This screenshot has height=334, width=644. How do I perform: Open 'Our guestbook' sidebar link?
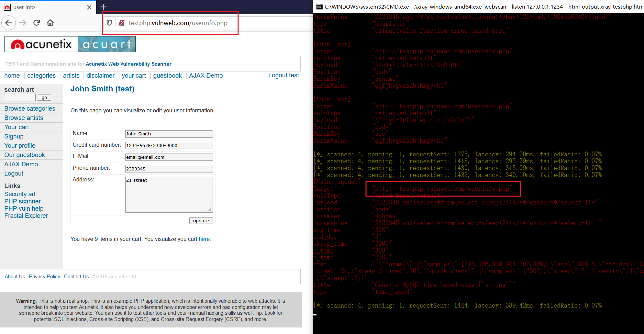point(24,155)
